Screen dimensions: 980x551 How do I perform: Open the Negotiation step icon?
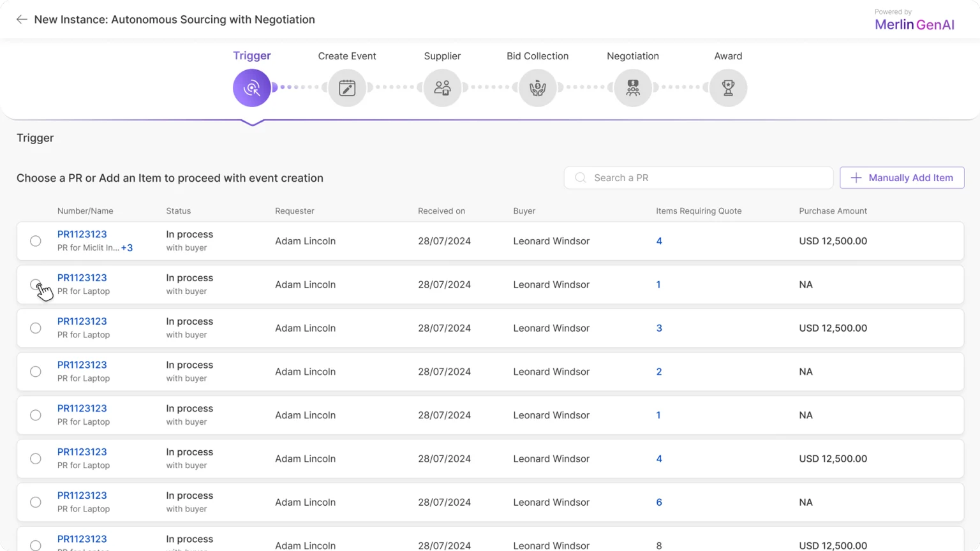point(633,88)
